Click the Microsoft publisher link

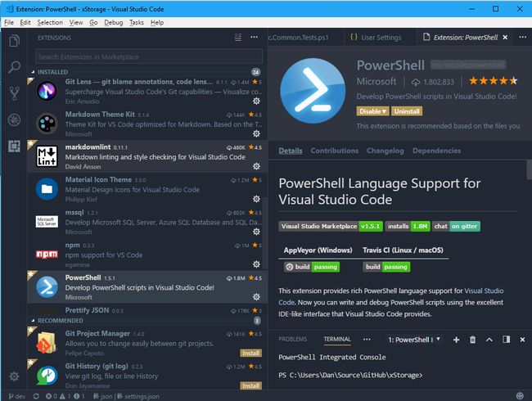point(376,81)
